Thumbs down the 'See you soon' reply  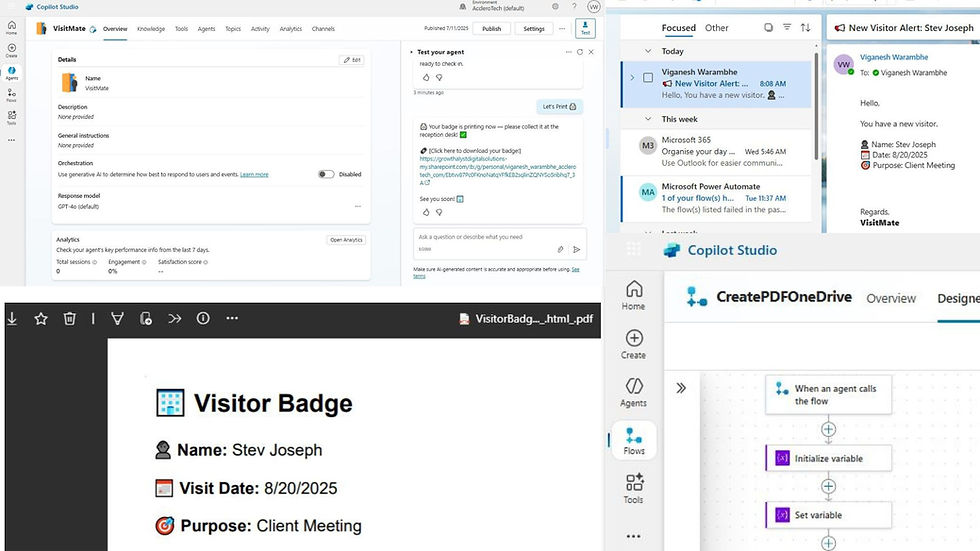(x=439, y=212)
